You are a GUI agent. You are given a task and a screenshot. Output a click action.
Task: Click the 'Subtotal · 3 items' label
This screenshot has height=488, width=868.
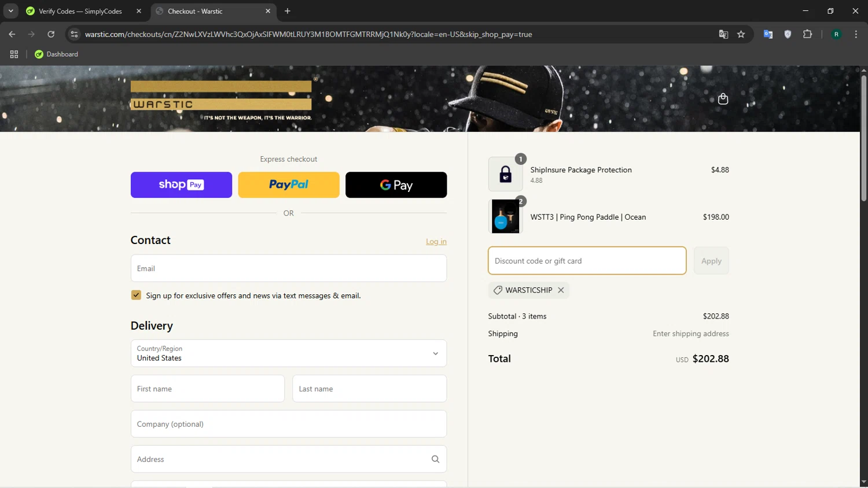click(x=517, y=316)
